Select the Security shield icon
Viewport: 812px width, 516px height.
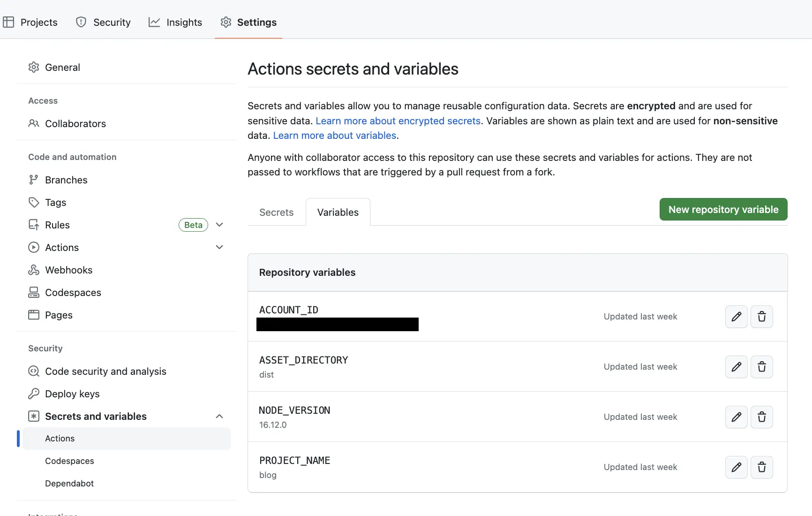pyautogui.click(x=81, y=22)
